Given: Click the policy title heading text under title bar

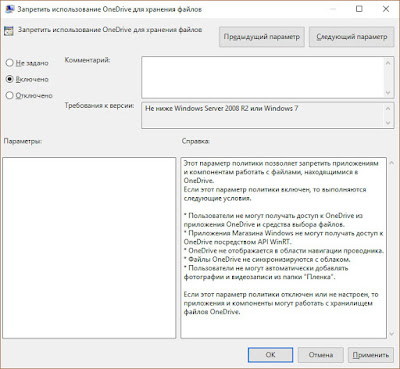Looking at the screenshot, I should [x=110, y=30].
